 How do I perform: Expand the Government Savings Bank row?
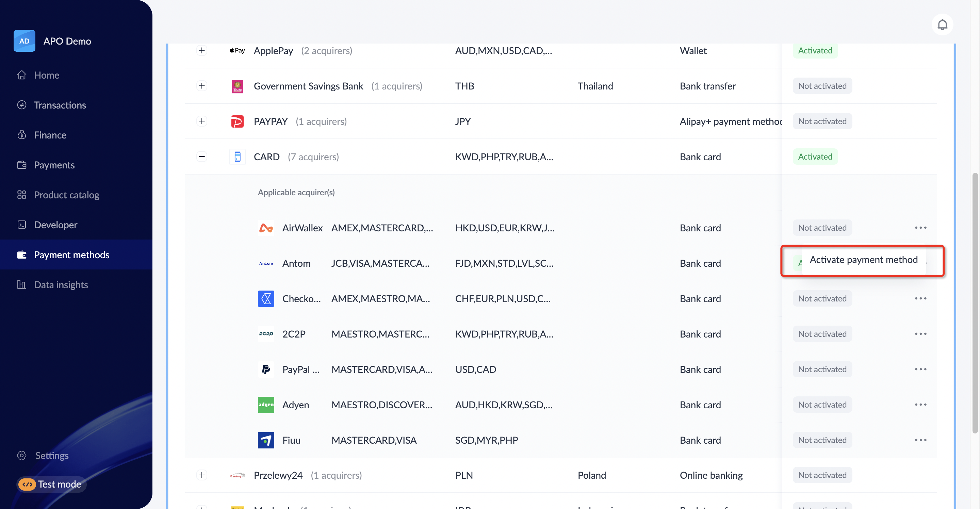tap(202, 86)
